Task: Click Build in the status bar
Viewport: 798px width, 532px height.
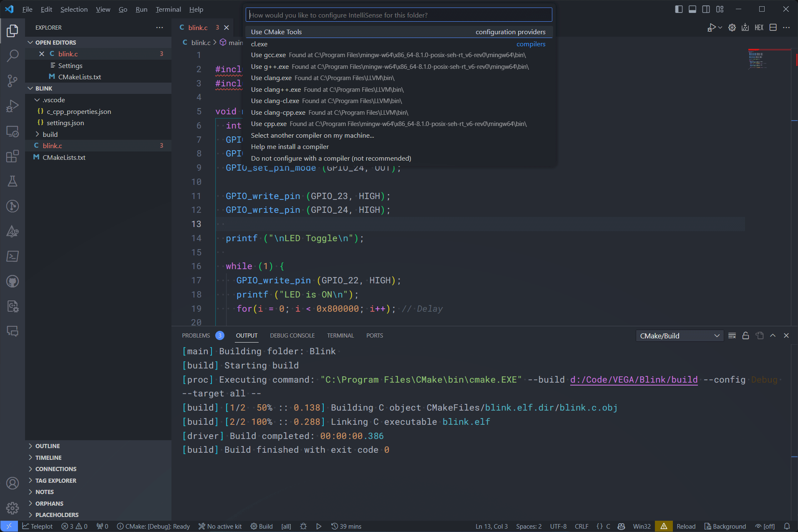Action: (x=262, y=526)
